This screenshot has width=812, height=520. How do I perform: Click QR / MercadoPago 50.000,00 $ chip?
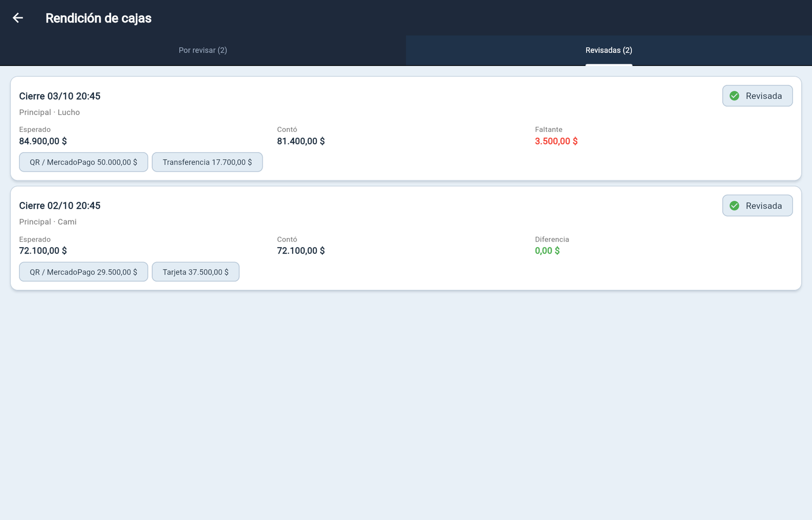click(x=83, y=162)
